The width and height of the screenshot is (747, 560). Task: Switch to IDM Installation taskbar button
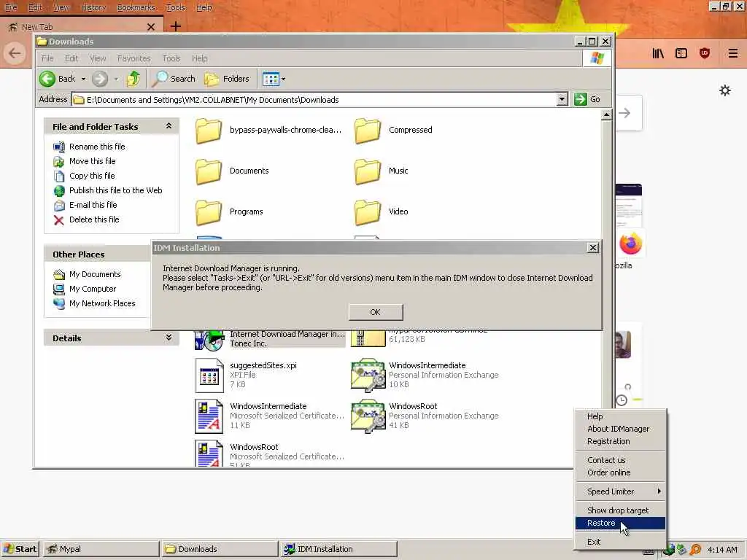[x=338, y=549]
